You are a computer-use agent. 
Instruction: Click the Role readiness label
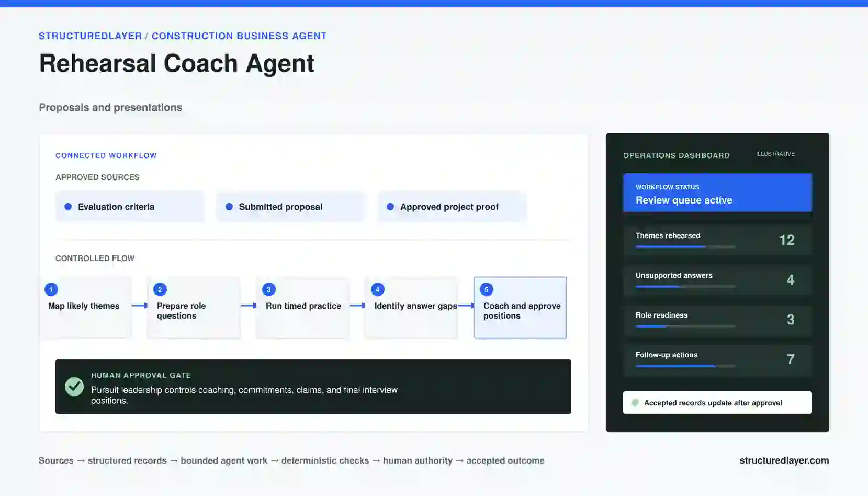coord(662,315)
